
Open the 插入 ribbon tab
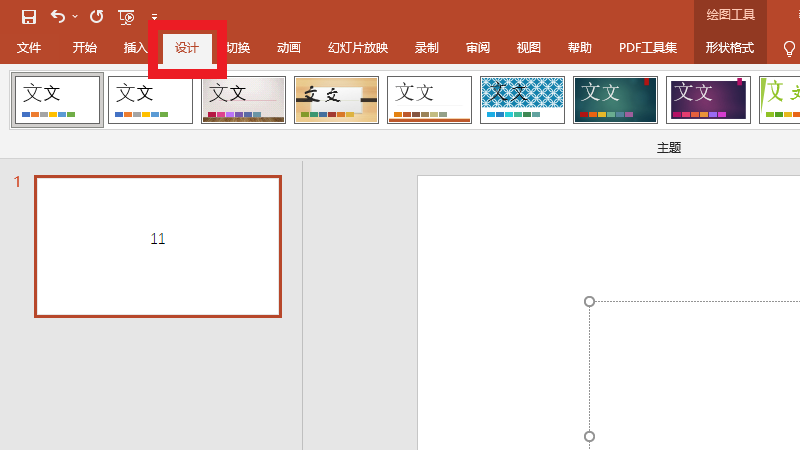(136, 48)
